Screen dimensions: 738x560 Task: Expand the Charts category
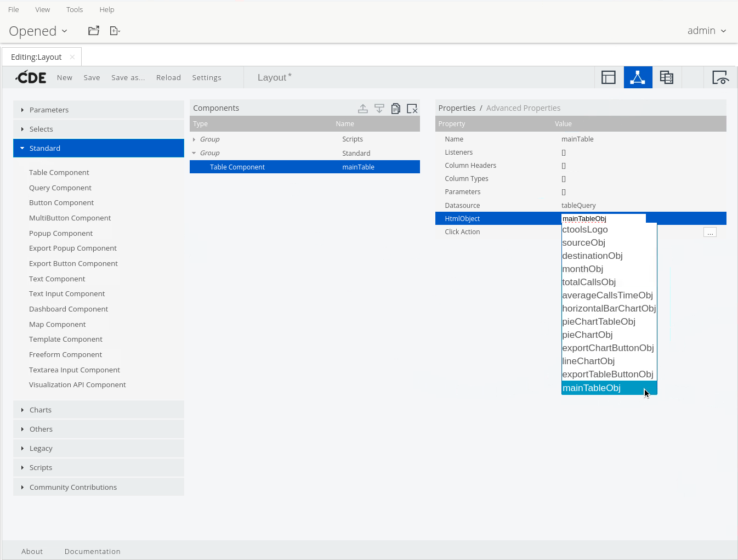point(41,410)
